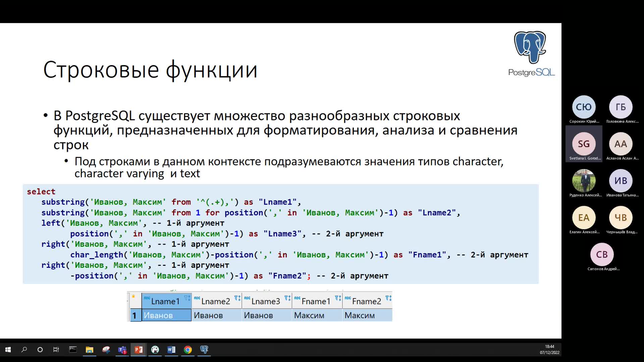Click the filter/sort icon on Lname3 column
644x362 pixels.
[287, 298]
